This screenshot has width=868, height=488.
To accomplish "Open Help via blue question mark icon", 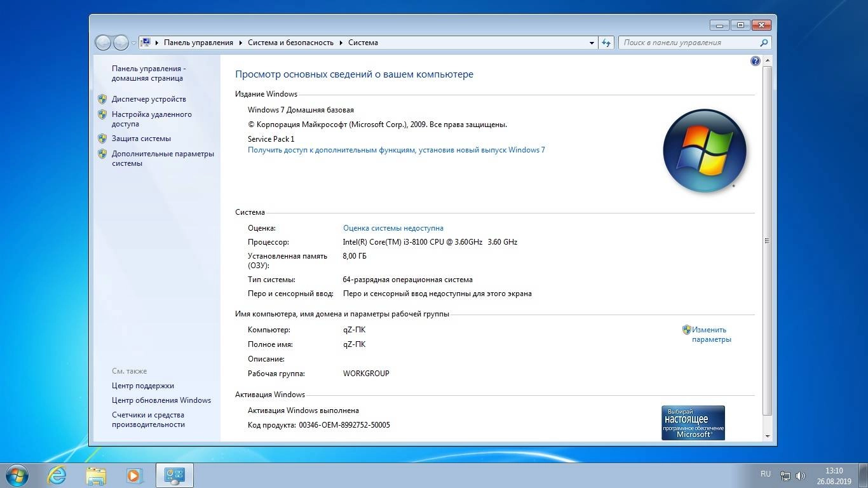I will click(755, 61).
